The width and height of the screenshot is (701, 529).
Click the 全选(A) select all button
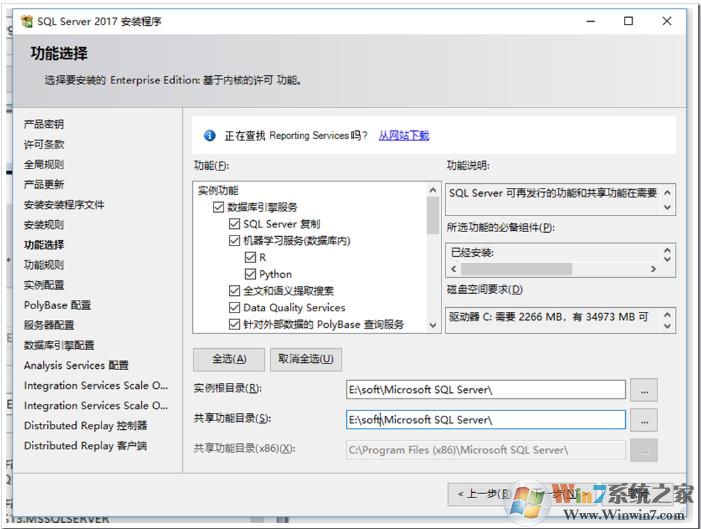pos(229,359)
